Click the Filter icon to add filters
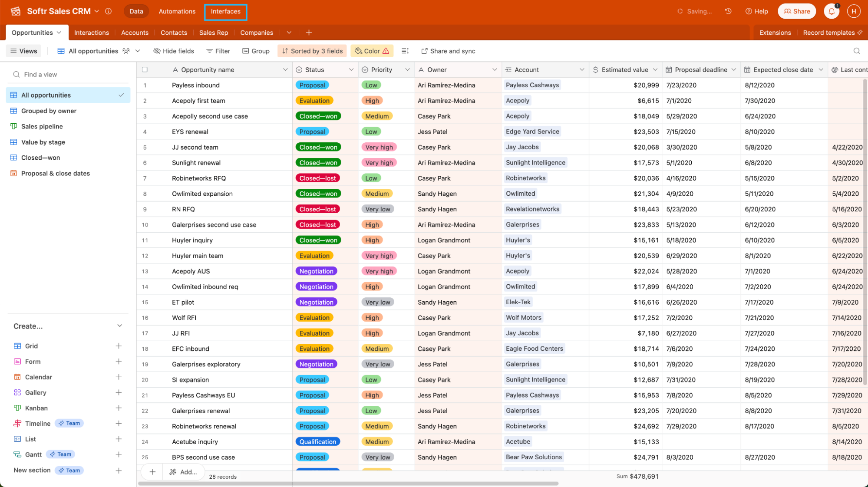The width and height of the screenshot is (868, 487). click(x=218, y=51)
